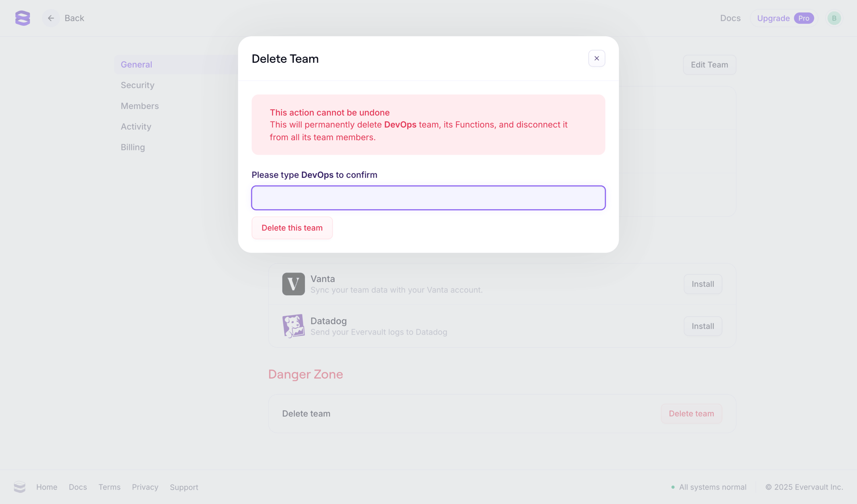Select the Security settings section
Image resolution: width=857 pixels, height=504 pixels.
click(x=137, y=85)
